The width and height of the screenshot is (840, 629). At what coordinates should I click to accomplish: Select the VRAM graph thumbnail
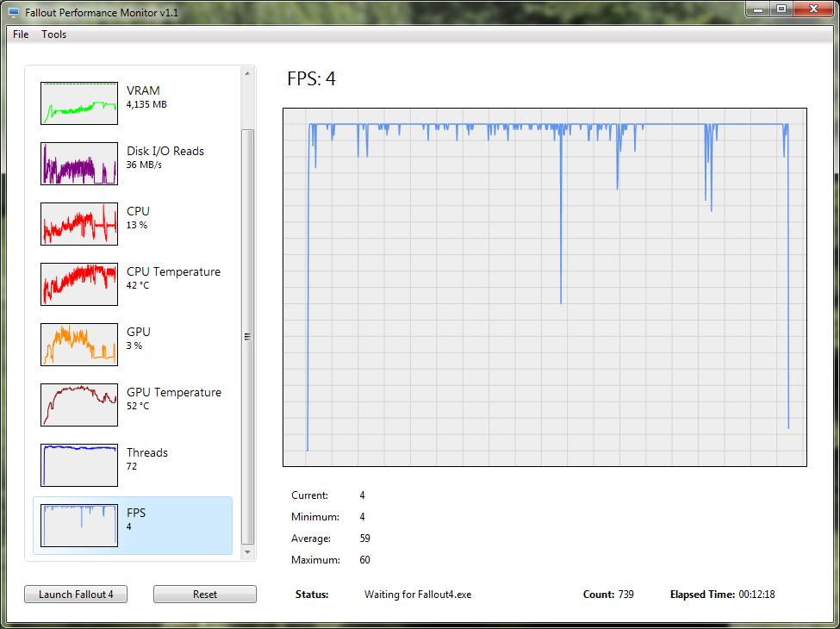tap(79, 103)
